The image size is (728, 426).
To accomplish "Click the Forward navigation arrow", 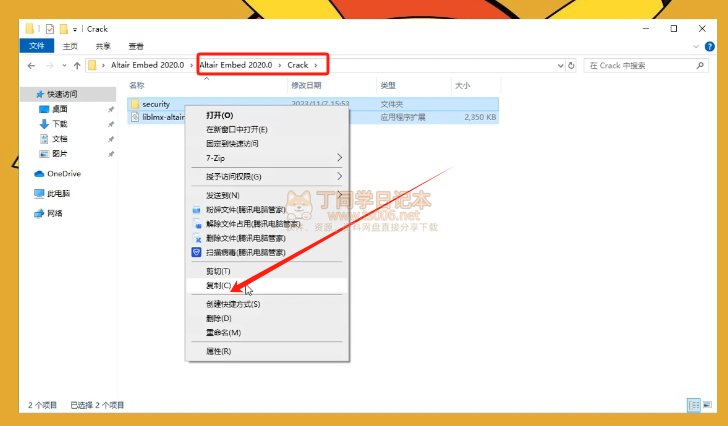I will point(49,65).
